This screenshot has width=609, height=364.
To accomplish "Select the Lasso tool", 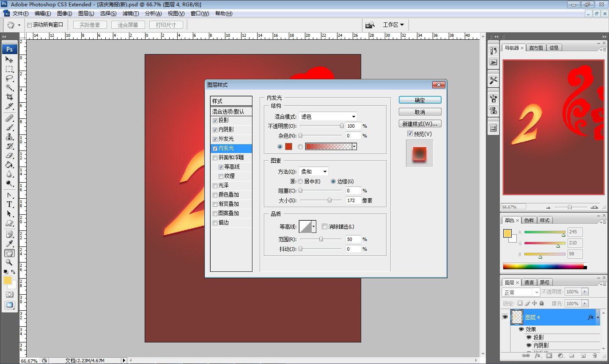I will click(x=9, y=78).
